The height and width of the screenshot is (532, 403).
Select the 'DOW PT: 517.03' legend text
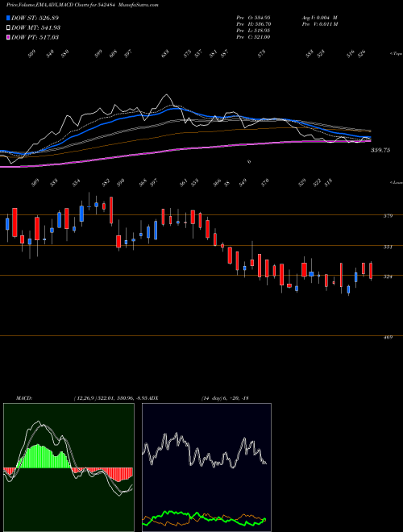point(35,37)
